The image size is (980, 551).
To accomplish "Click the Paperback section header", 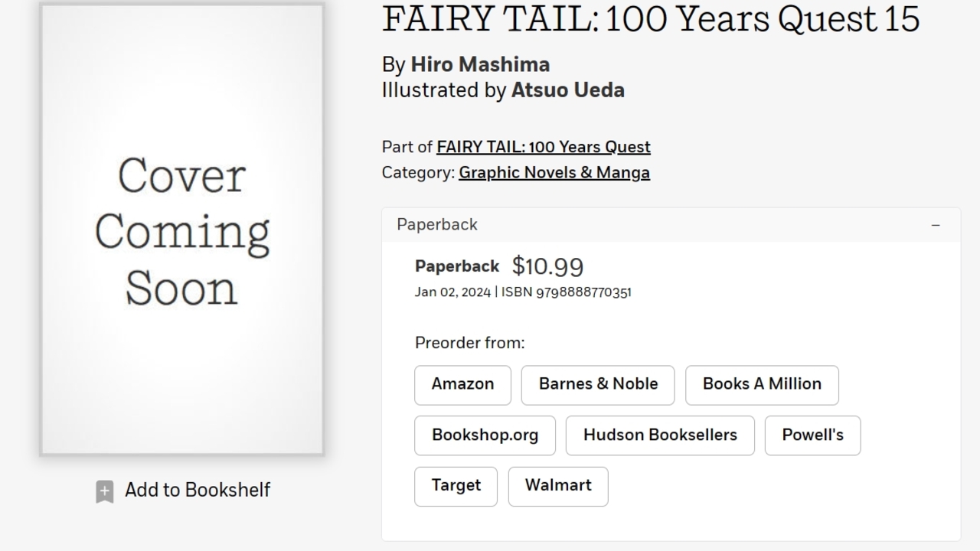I will coord(437,225).
